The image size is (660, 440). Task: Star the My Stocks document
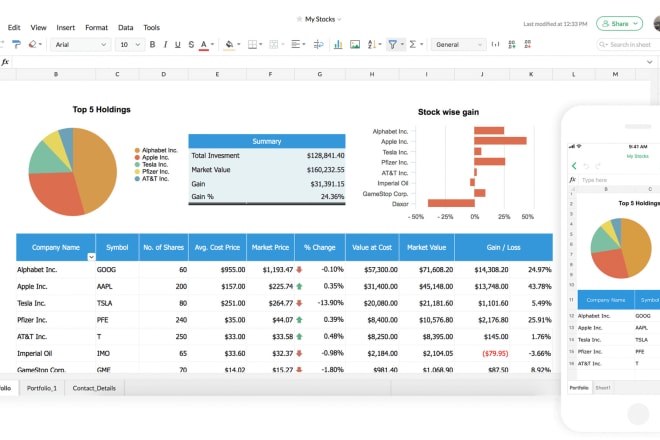pos(299,19)
